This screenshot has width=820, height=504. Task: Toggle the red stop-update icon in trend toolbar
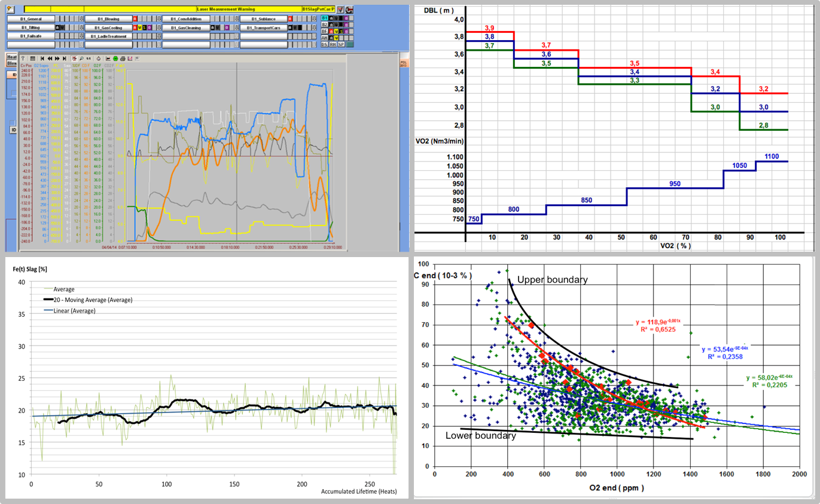74,59
